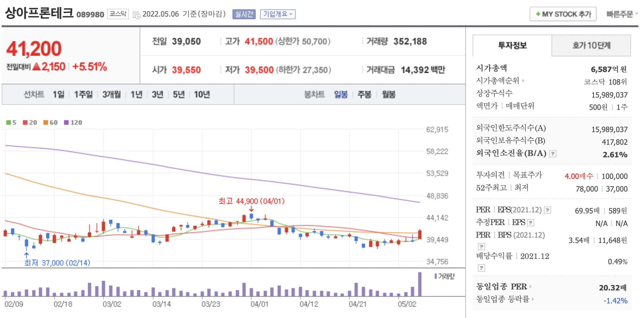
Task: Click the 목표주가 value 100,000
Action: pyautogui.click(x=614, y=176)
